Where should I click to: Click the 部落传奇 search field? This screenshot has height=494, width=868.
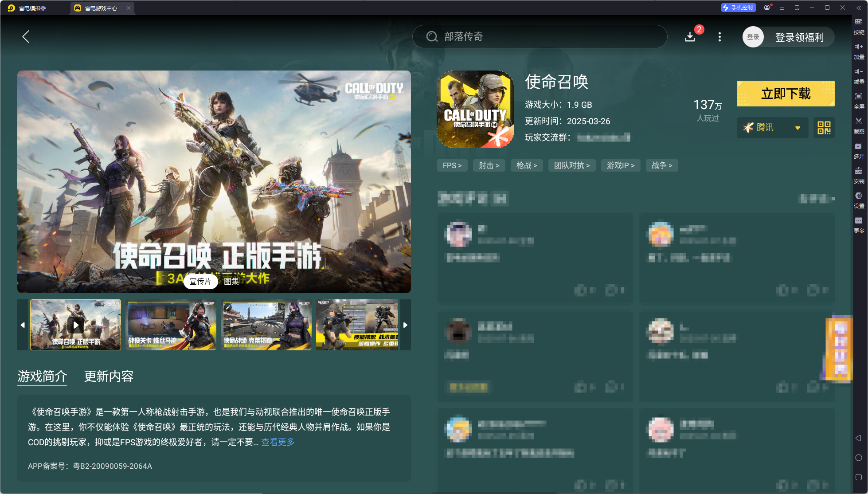(540, 36)
